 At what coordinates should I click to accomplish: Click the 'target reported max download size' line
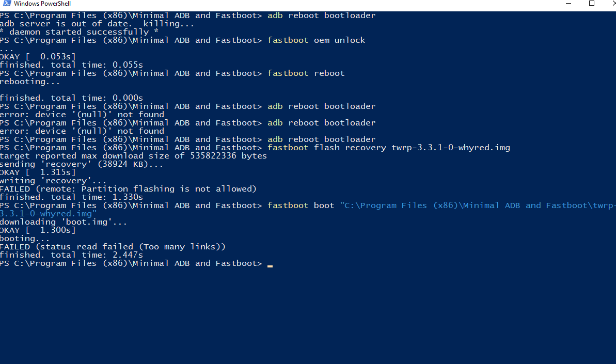(x=133, y=156)
